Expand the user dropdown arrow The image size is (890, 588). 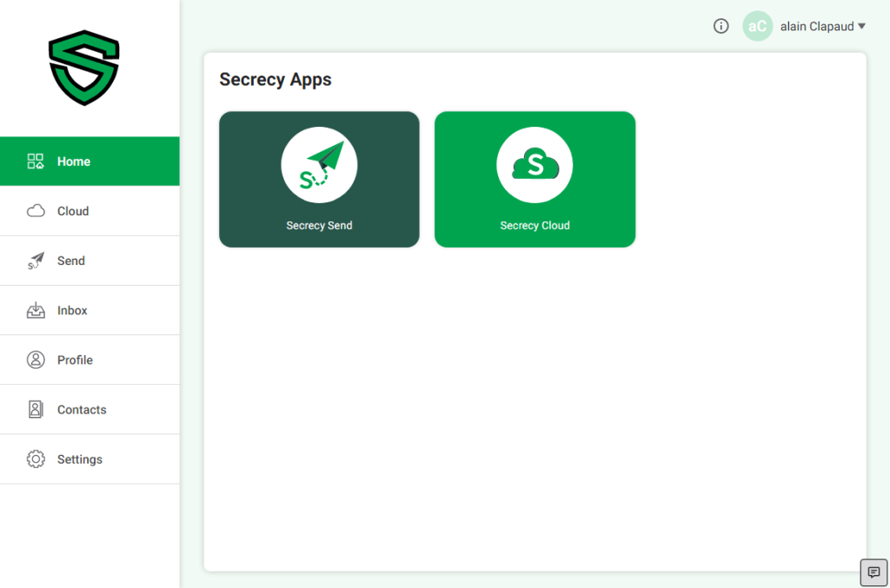pyautogui.click(x=861, y=26)
